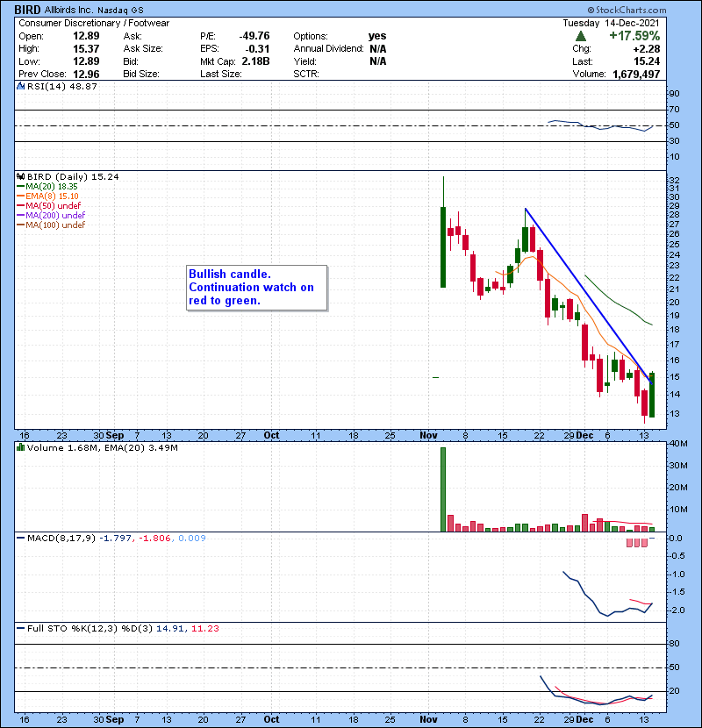Viewport: 702px width, 728px height.
Task: Click the green up-triangle change indicator
Action: [x=580, y=36]
